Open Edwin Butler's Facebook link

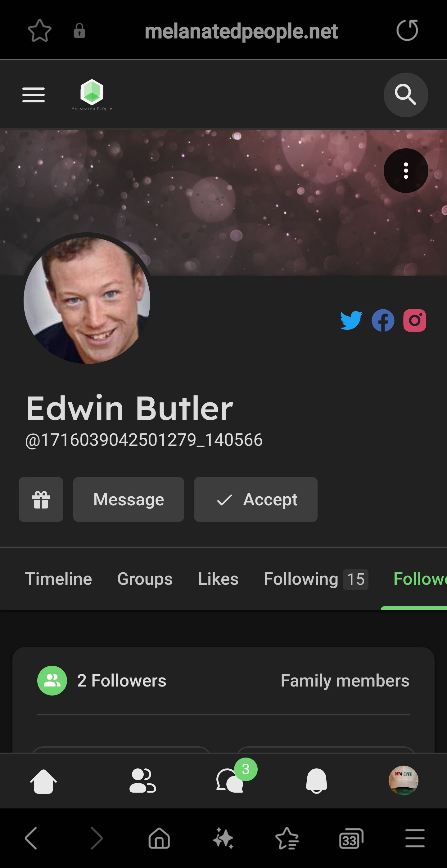(383, 320)
